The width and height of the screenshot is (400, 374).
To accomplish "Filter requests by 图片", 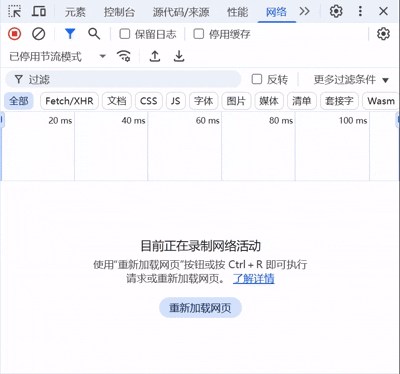I will point(236,101).
